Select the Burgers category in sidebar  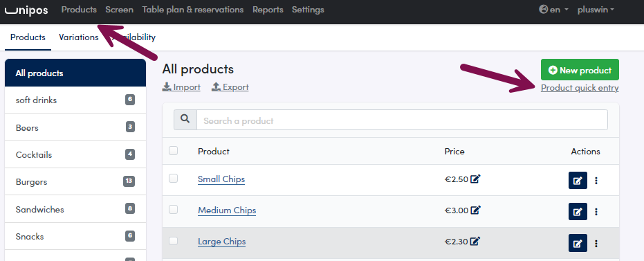[x=75, y=181]
